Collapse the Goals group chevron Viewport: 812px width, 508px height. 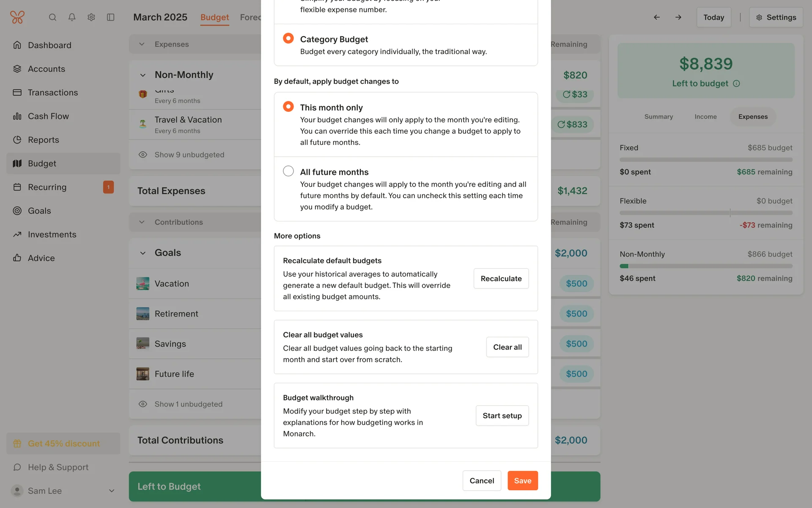tap(143, 253)
